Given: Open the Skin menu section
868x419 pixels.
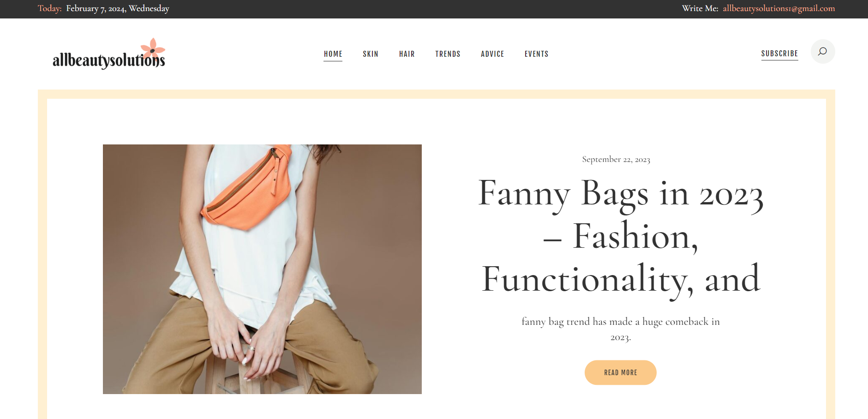Looking at the screenshot, I should (370, 54).
